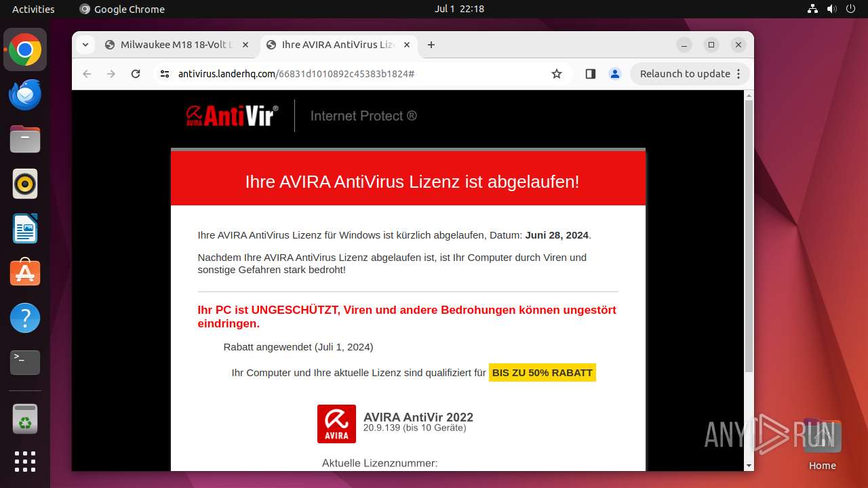Launch Terminal from the dock

tap(25, 363)
